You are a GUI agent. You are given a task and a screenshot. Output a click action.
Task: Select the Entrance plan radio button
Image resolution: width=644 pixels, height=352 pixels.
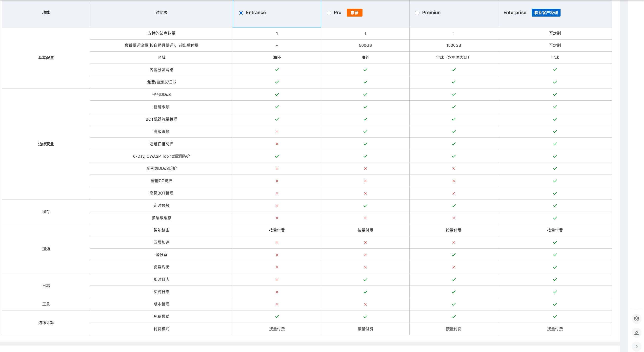[241, 13]
